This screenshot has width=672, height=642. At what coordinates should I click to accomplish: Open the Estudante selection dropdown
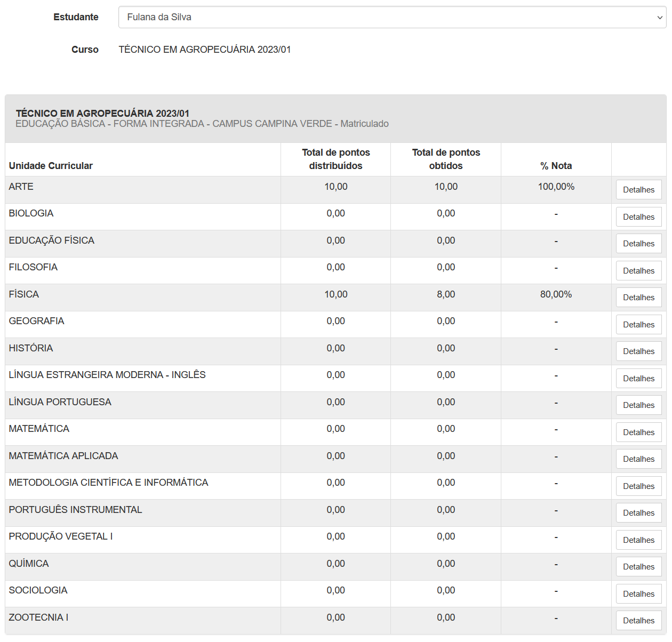(389, 17)
